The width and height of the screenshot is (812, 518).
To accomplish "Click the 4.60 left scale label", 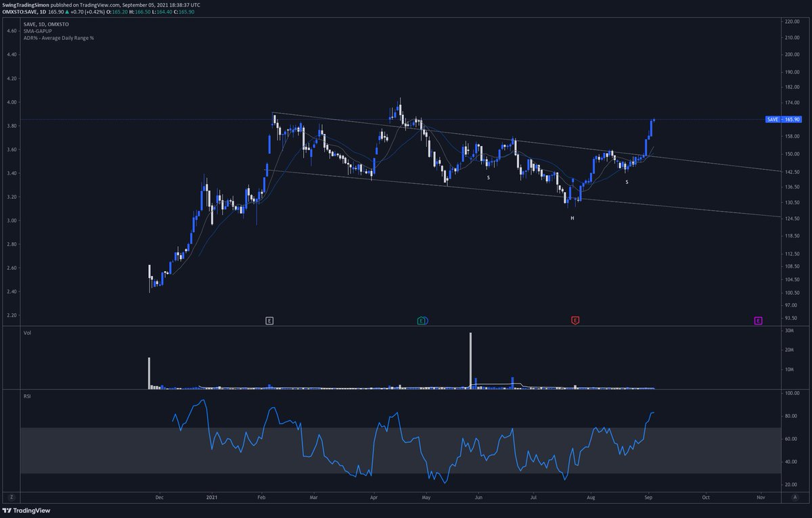I will click(x=12, y=31).
